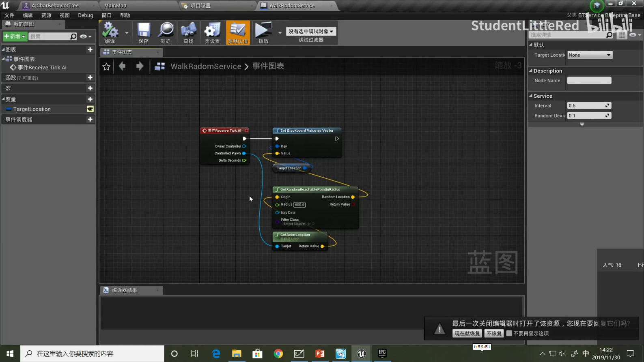Click Radius 600.0 value on node

pyautogui.click(x=299, y=205)
